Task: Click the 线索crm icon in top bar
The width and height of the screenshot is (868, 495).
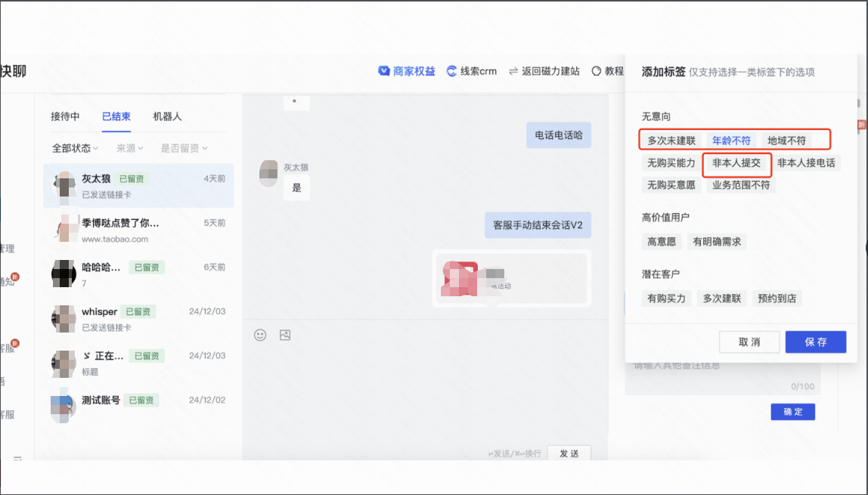Action: pos(451,71)
